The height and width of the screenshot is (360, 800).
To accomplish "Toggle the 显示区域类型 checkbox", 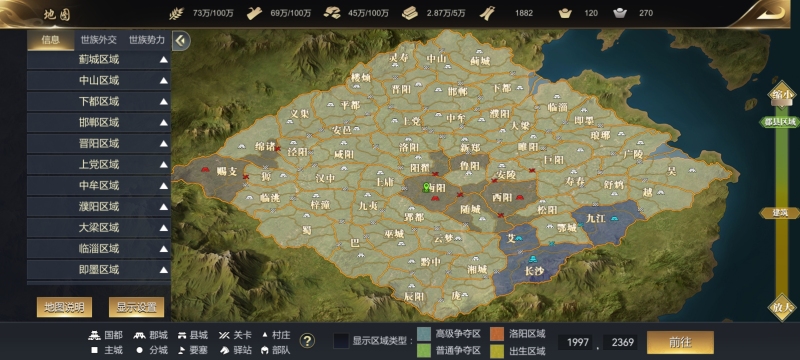I will (341, 341).
